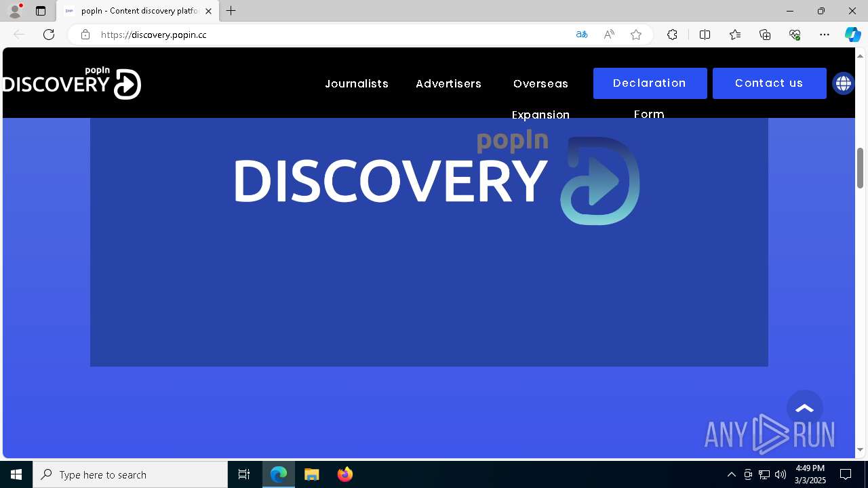The height and width of the screenshot is (488, 868).
Task: Click the scrollbar down arrow
Action: point(861,449)
